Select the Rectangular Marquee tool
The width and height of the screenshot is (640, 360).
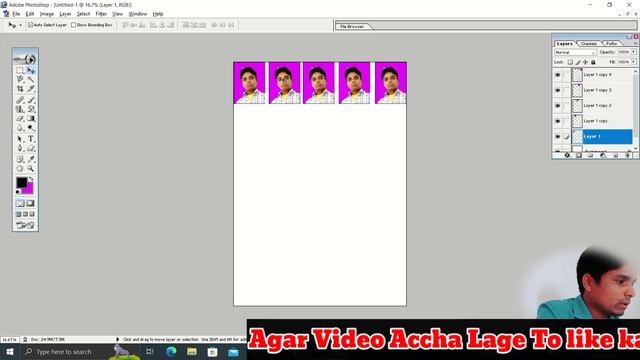pos(20,71)
